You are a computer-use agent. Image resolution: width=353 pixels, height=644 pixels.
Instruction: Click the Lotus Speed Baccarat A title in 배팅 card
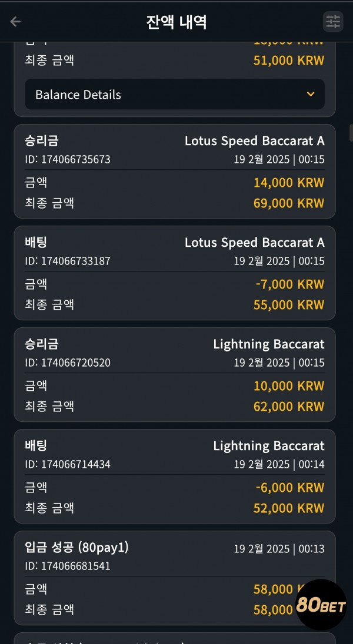click(x=255, y=243)
